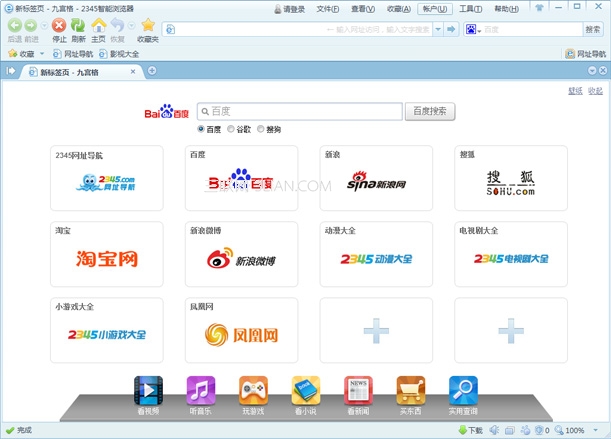Open the 动漫大全 tile
The image size is (611, 439).
(x=376, y=254)
